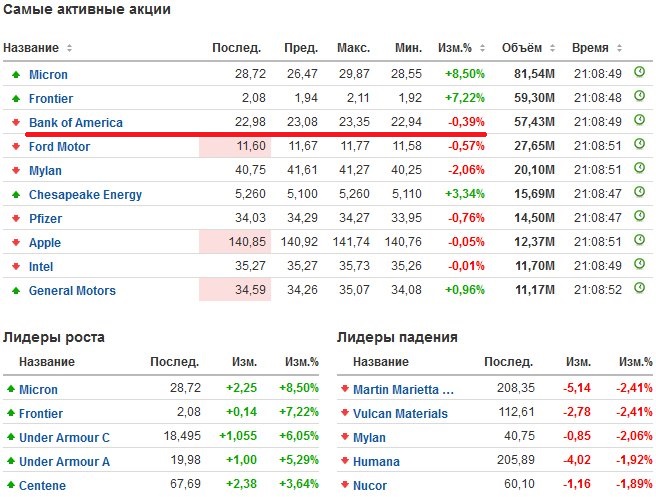Screen dimensions: 656x497
Task: Sort the active stocks by Объём column
Action: coord(553,48)
